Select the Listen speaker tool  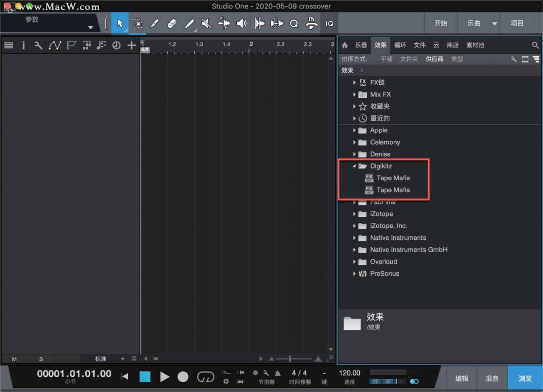[x=241, y=23]
